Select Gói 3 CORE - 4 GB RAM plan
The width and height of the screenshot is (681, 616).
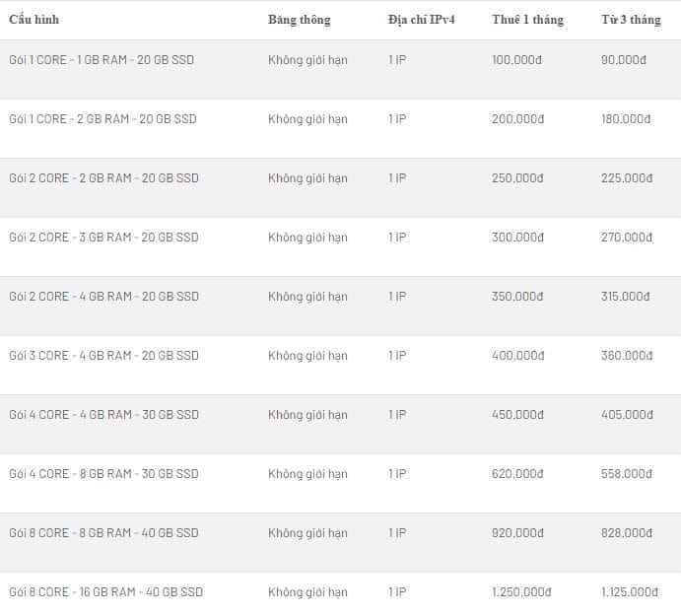coord(102,356)
